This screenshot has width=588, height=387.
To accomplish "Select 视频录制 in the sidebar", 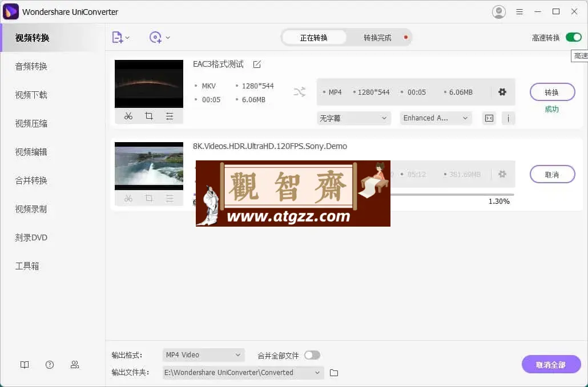I will [31, 209].
